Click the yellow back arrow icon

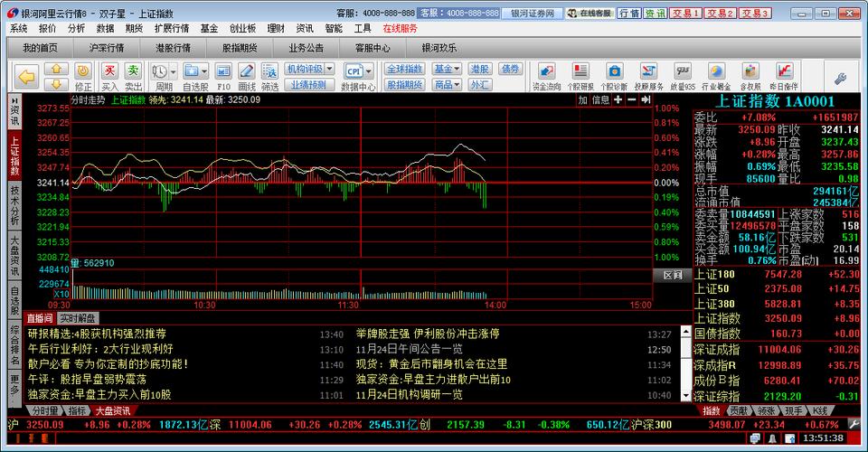click(x=26, y=77)
